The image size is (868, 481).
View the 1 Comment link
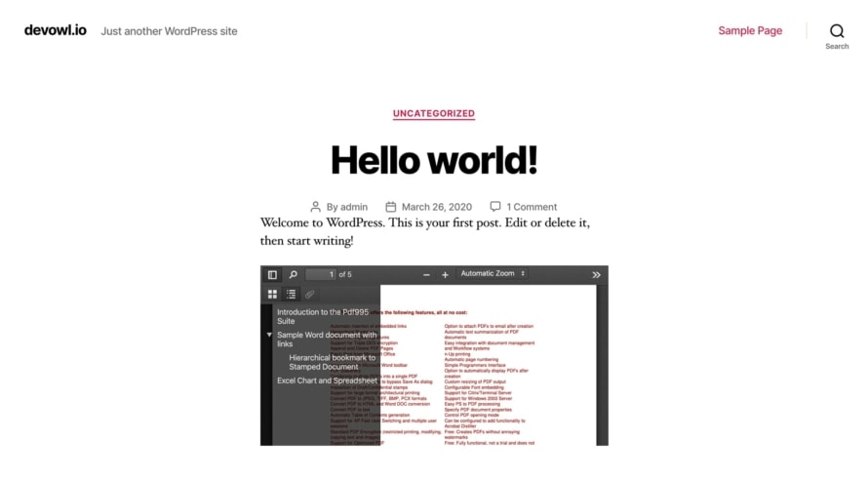coord(532,207)
